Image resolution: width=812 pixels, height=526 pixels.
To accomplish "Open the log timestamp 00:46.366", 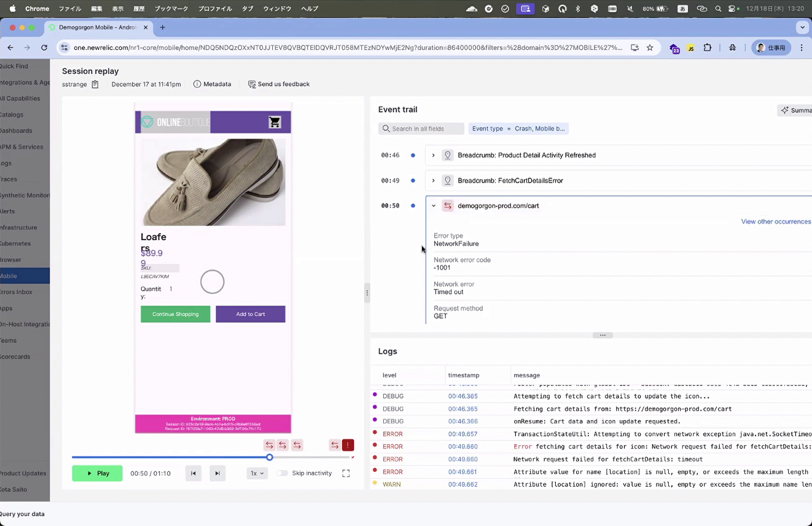I will pos(463,422).
